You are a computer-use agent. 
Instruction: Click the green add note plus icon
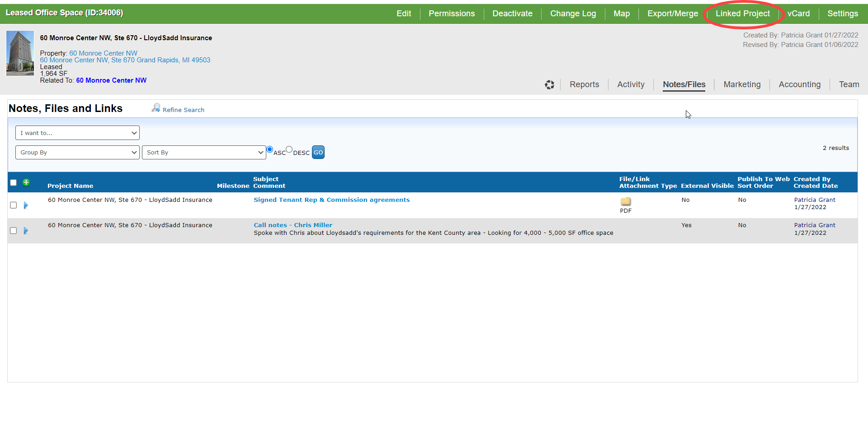[26, 182]
